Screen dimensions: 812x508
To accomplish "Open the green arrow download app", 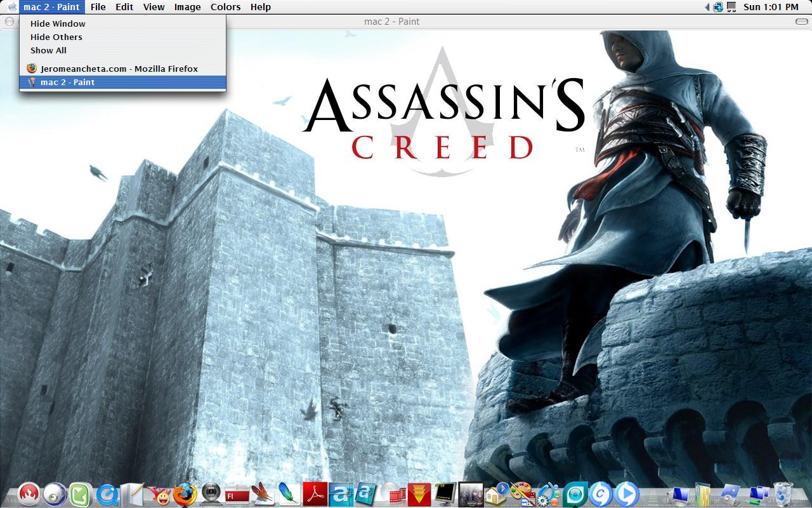I will click(x=80, y=494).
